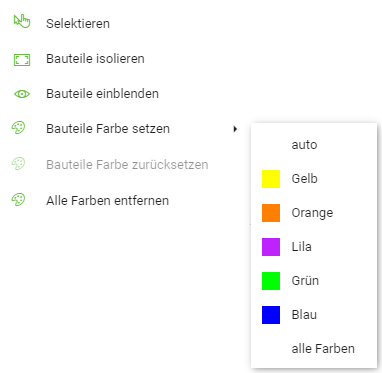
Task: Click the Bauteile Farbe zurücksetzen entry
Action: click(x=127, y=165)
